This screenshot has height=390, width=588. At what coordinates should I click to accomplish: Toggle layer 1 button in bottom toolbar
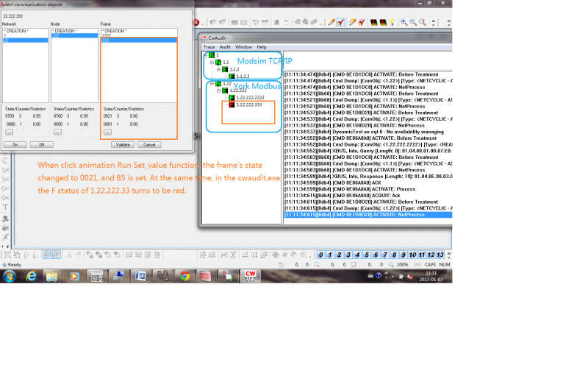point(330,255)
